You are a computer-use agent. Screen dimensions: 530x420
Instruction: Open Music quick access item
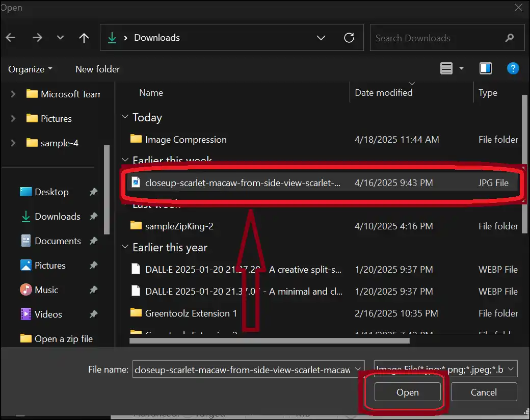pos(39,290)
